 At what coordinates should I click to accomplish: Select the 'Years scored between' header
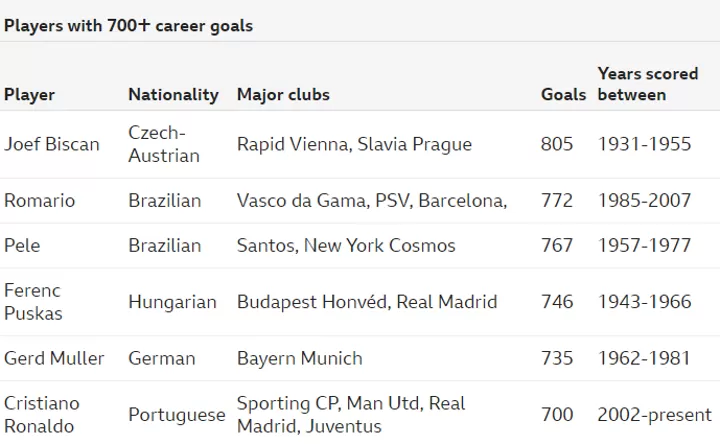tap(647, 84)
